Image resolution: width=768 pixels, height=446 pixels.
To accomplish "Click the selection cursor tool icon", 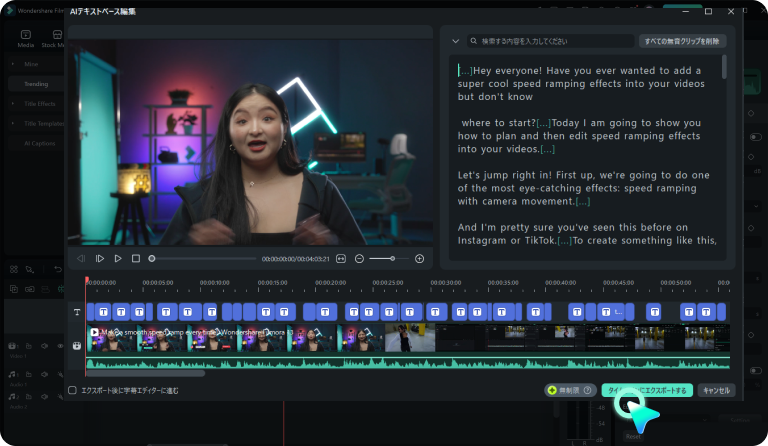I will tap(30, 269).
